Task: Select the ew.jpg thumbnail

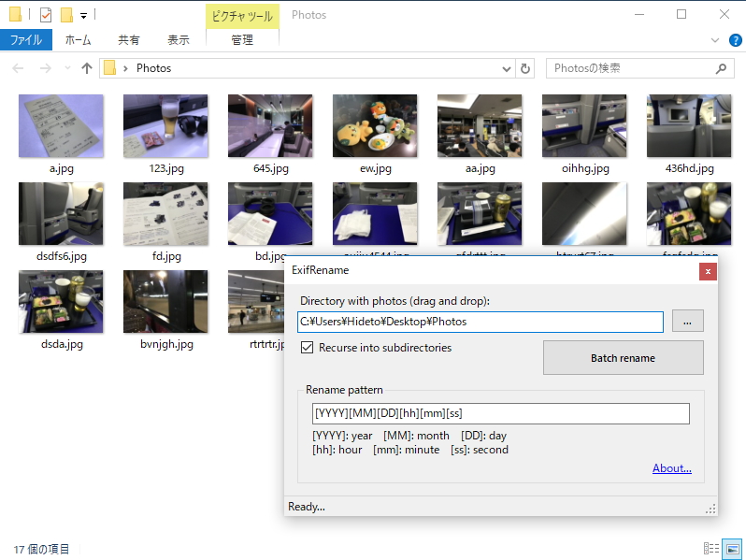Action: pyautogui.click(x=375, y=126)
